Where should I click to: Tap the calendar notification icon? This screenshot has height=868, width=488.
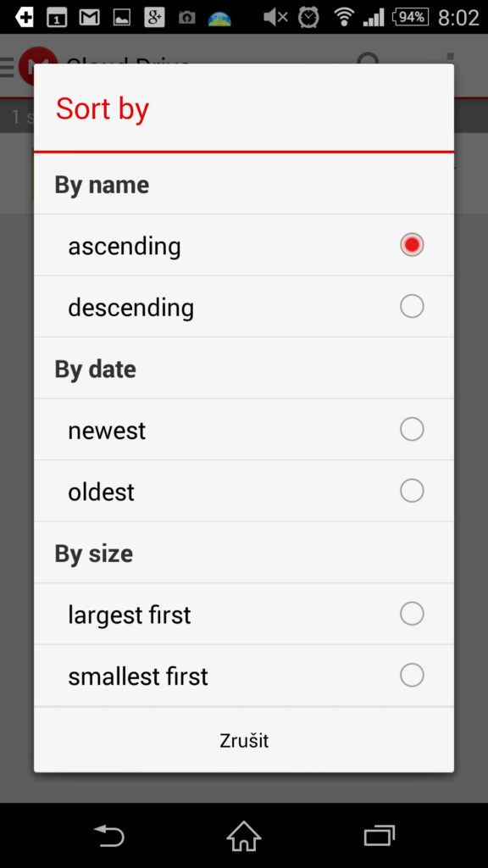pos(57,18)
